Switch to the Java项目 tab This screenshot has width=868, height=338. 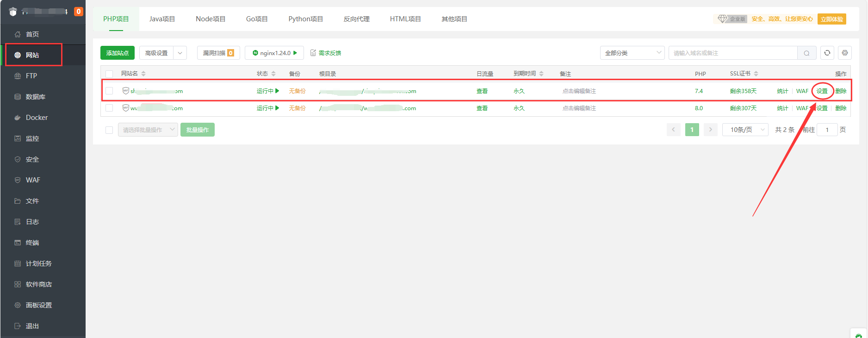162,19
